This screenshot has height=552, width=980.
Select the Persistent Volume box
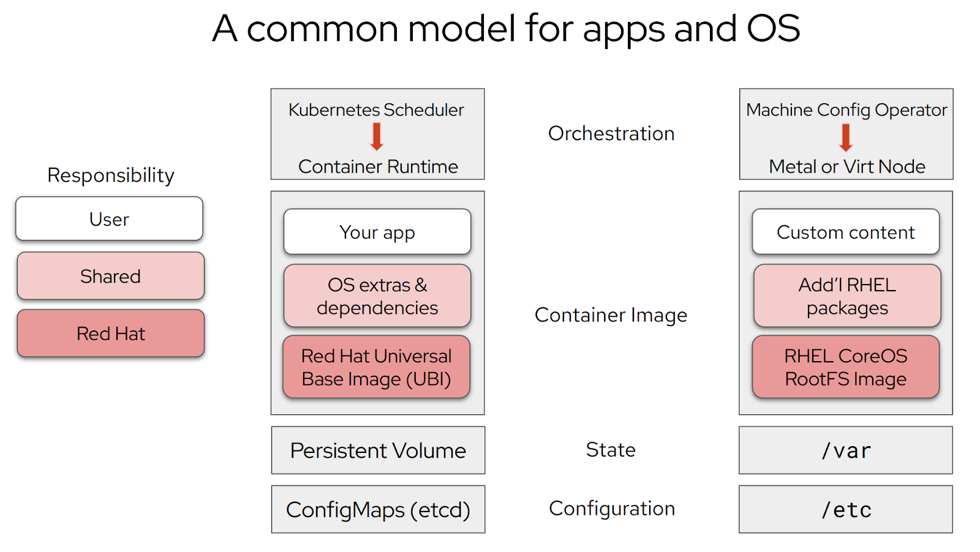tap(378, 450)
